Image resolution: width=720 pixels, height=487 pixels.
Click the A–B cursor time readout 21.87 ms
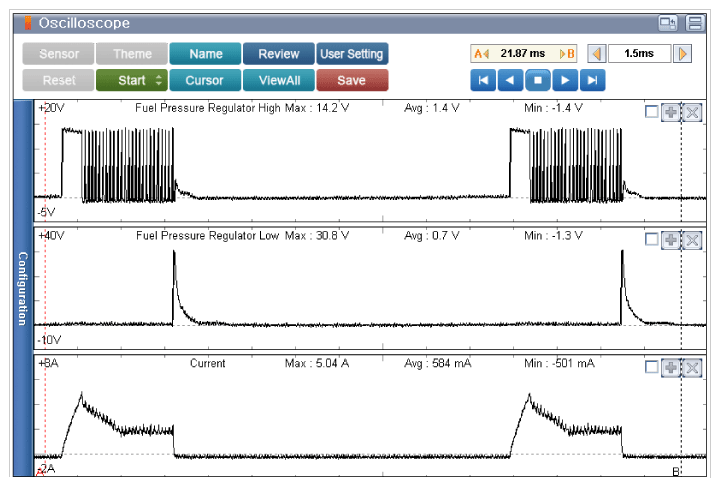(x=522, y=54)
